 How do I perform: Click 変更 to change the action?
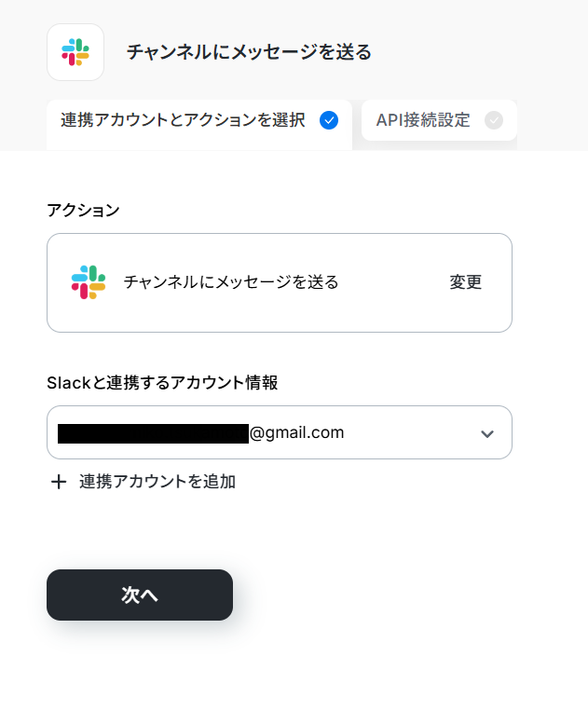point(466,282)
